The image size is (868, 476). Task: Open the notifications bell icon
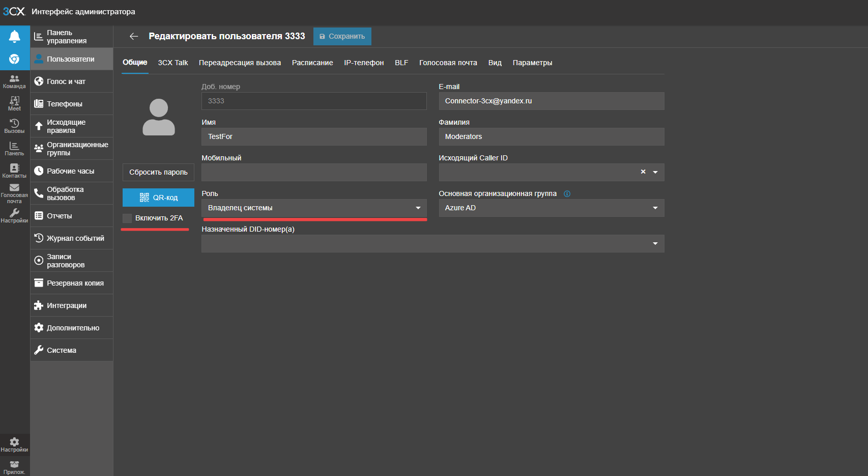pyautogui.click(x=14, y=36)
